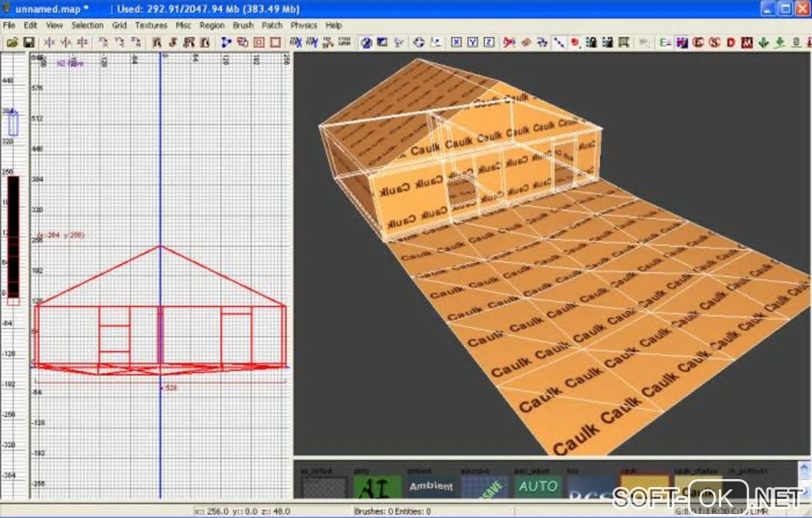Toggle the X axis lock button
Screen dimensions: 812x518
pos(456,42)
